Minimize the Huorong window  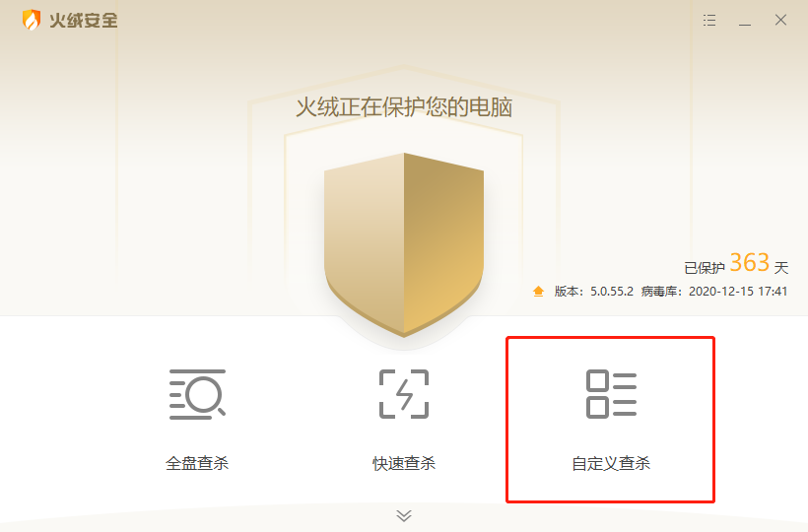tap(745, 21)
